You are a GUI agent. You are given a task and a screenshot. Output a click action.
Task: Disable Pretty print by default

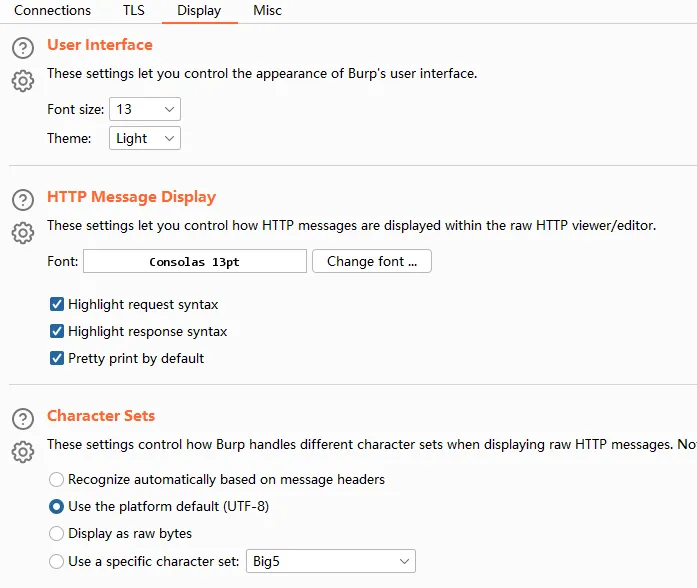[57, 358]
